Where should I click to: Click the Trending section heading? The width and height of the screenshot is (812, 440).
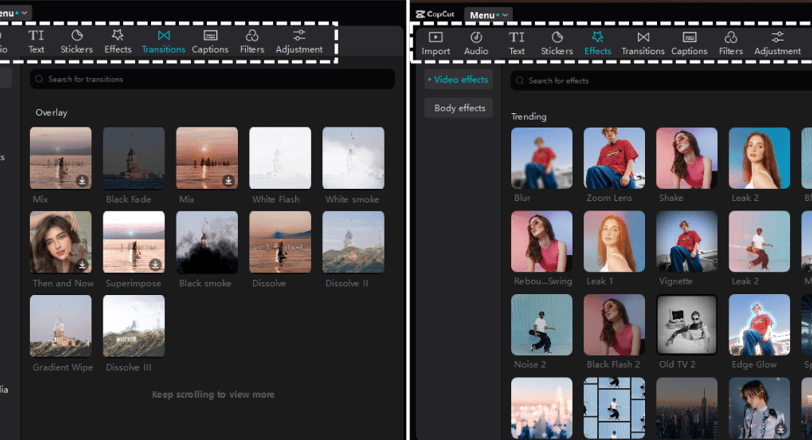coord(529,116)
